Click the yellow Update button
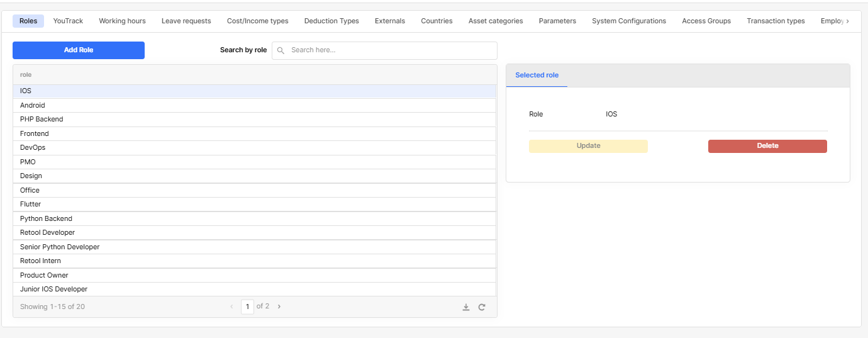 (588, 146)
